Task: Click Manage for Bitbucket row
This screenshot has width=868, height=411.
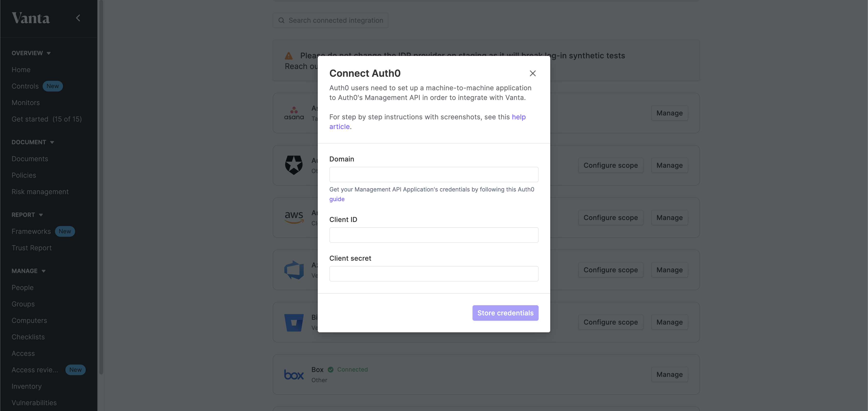Action: (x=669, y=322)
